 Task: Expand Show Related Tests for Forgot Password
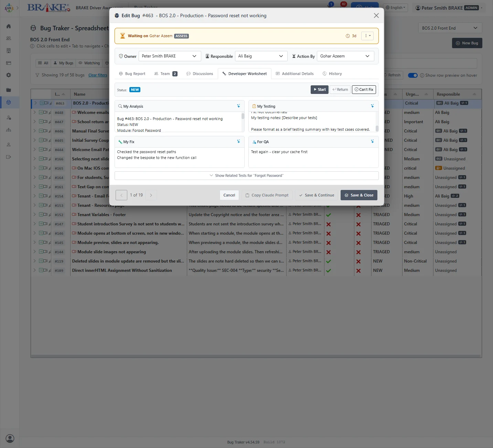[x=247, y=175]
